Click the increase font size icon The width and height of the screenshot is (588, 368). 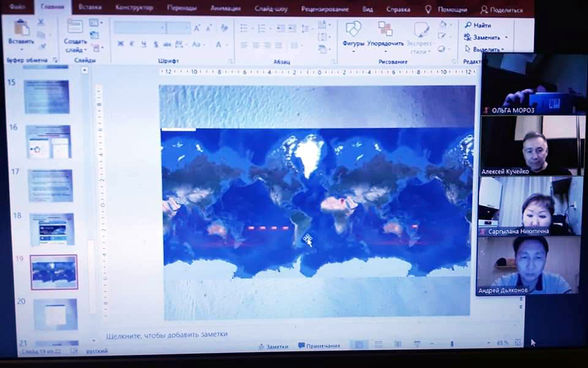(x=197, y=28)
